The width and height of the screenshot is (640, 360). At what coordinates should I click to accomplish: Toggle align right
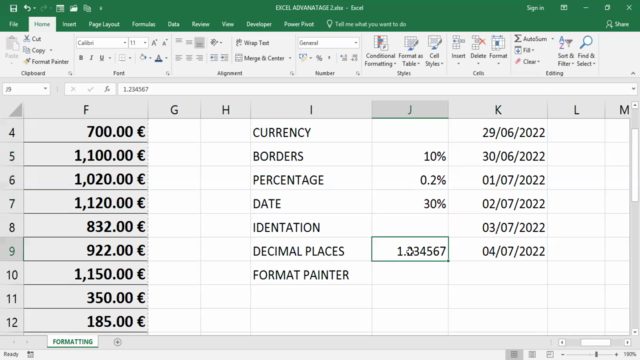click(x=199, y=58)
